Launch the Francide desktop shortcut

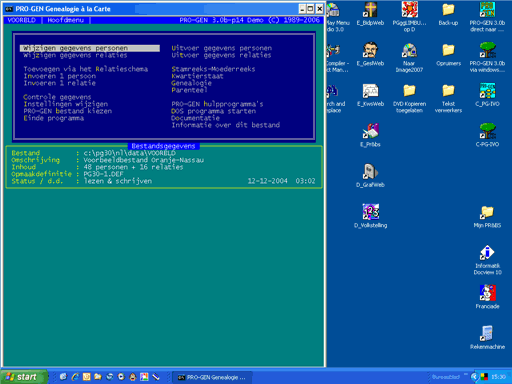click(487, 297)
